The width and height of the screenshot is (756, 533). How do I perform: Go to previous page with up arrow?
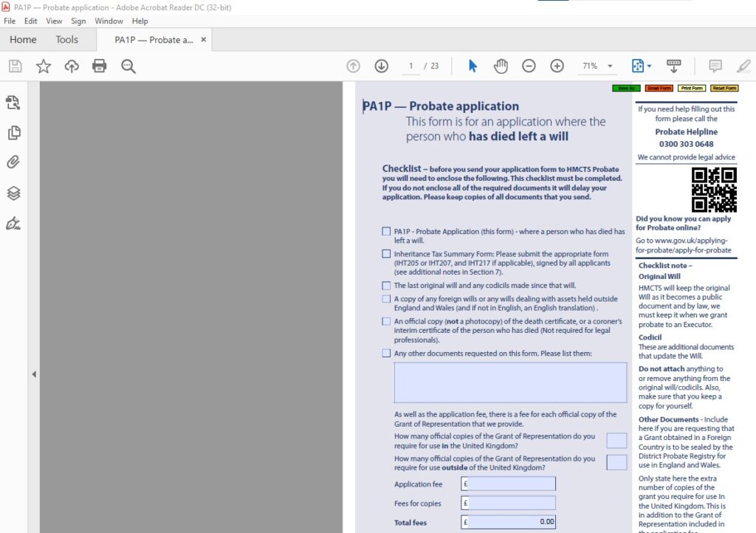click(x=354, y=66)
